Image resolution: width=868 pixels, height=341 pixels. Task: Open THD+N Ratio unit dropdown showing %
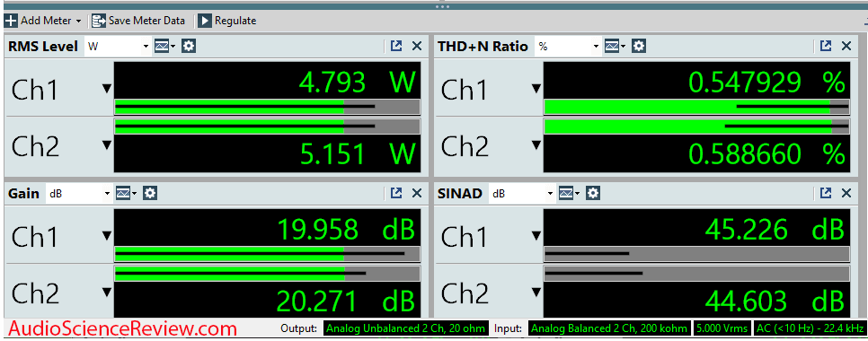click(568, 47)
